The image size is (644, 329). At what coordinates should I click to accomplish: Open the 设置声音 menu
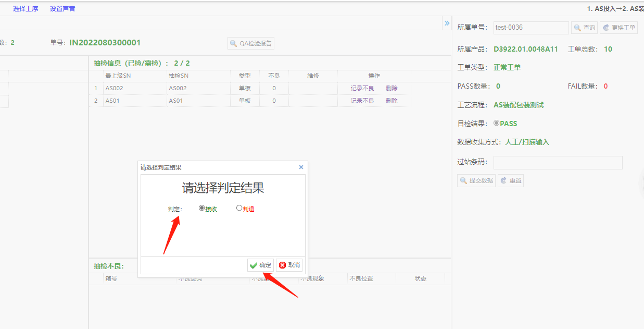[62, 8]
